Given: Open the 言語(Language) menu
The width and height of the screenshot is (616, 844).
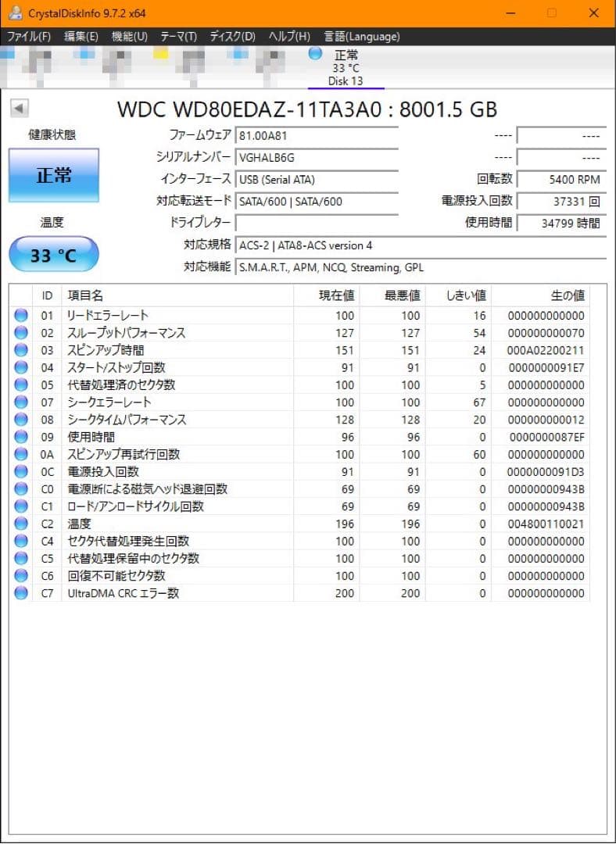Looking at the screenshot, I should [x=362, y=37].
